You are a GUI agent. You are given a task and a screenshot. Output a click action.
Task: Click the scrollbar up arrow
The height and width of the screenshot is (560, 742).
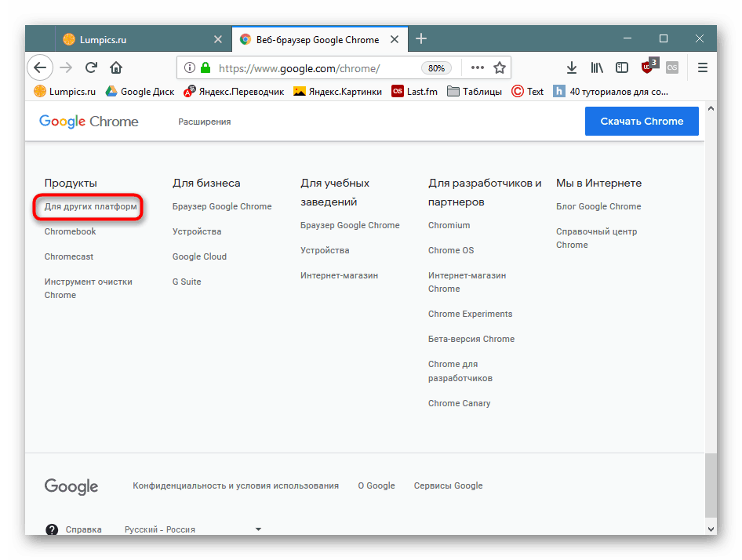pyautogui.click(x=711, y=108)
